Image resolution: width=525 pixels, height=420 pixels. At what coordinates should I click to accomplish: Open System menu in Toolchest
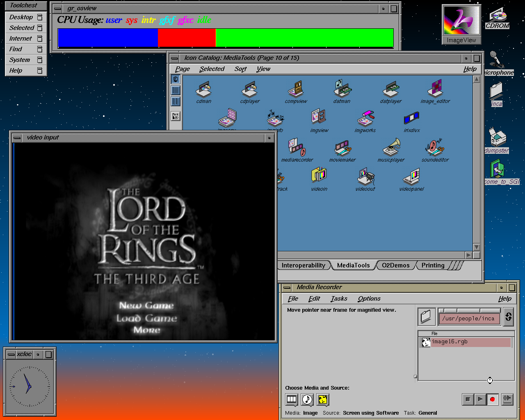26,60
